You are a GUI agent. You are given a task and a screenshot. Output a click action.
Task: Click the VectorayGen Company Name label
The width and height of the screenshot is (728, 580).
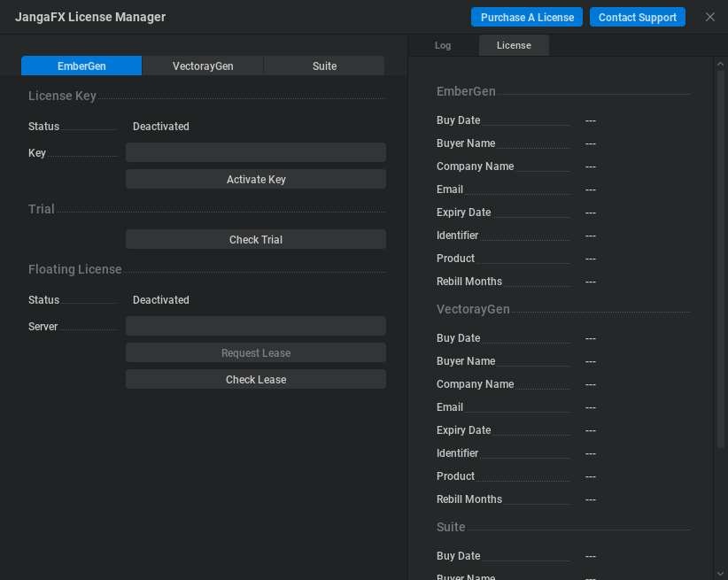coord(475,384)
